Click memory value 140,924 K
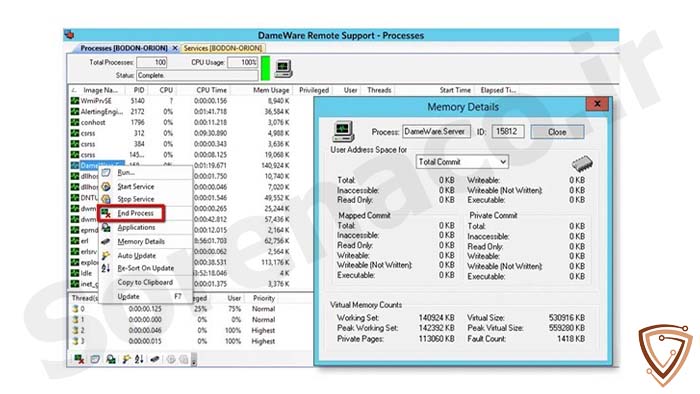The height and width of the screenshot is (394, 700). 275,166
